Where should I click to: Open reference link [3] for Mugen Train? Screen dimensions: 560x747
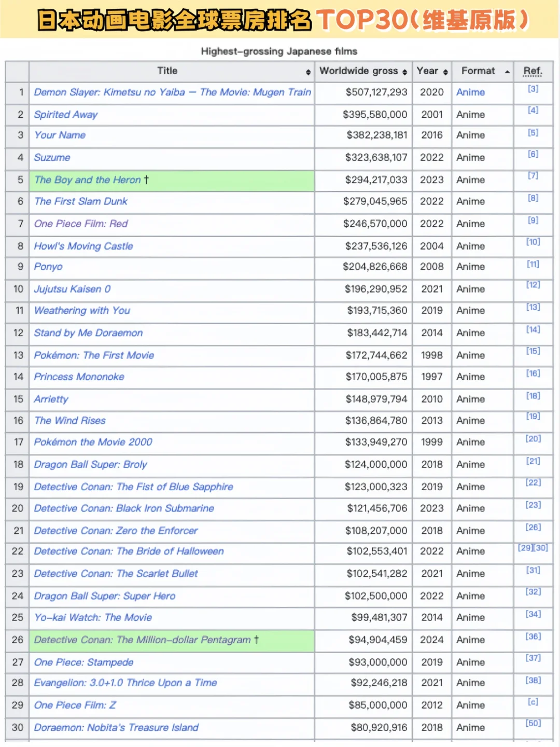tap(533, 89)
